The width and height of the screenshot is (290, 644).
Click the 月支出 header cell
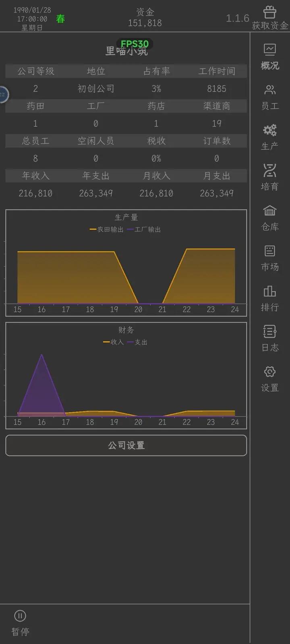click(x=217, y=176)
